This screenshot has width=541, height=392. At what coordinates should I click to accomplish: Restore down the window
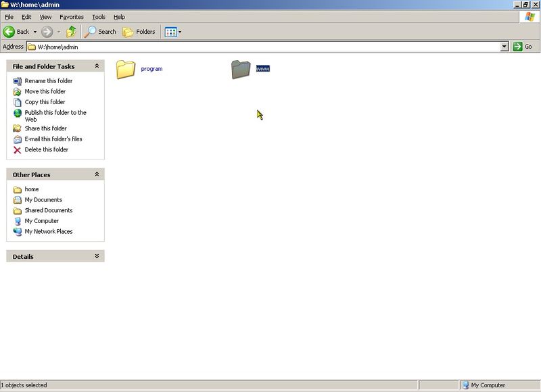click(526, 5)
